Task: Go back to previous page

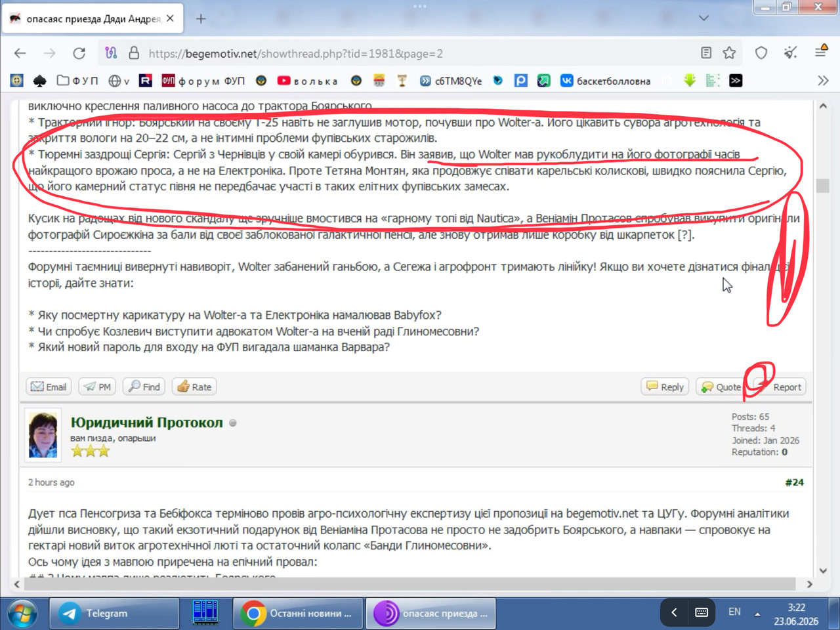Action: point(20,53)
